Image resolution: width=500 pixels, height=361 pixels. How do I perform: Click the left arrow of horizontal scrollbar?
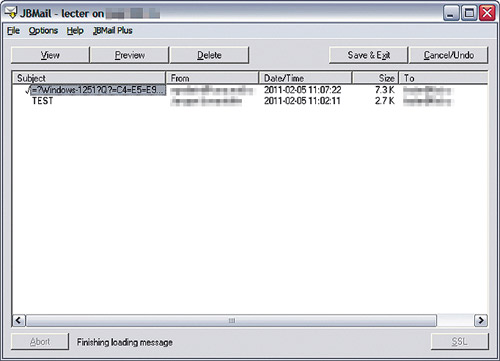tap(19, 321)
